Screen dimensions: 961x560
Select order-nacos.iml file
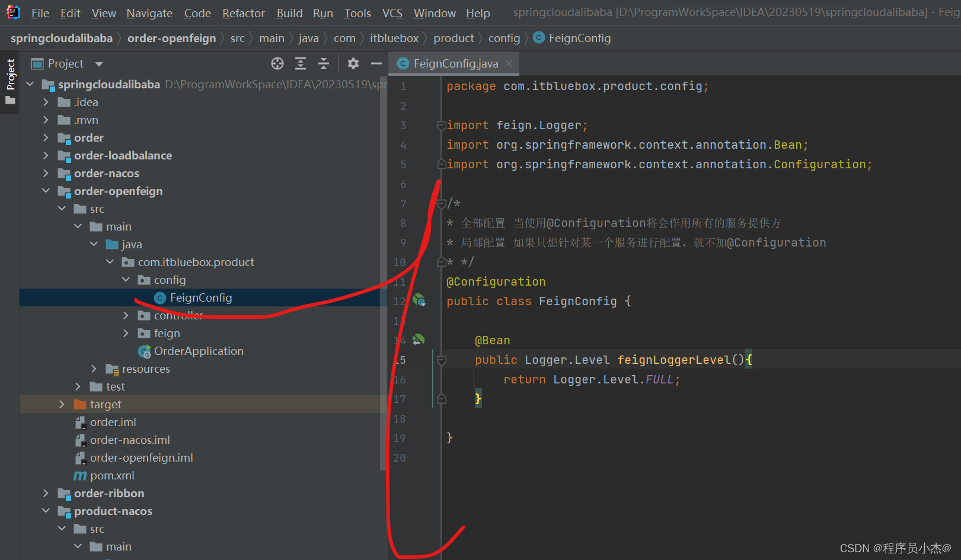point(129,440)
